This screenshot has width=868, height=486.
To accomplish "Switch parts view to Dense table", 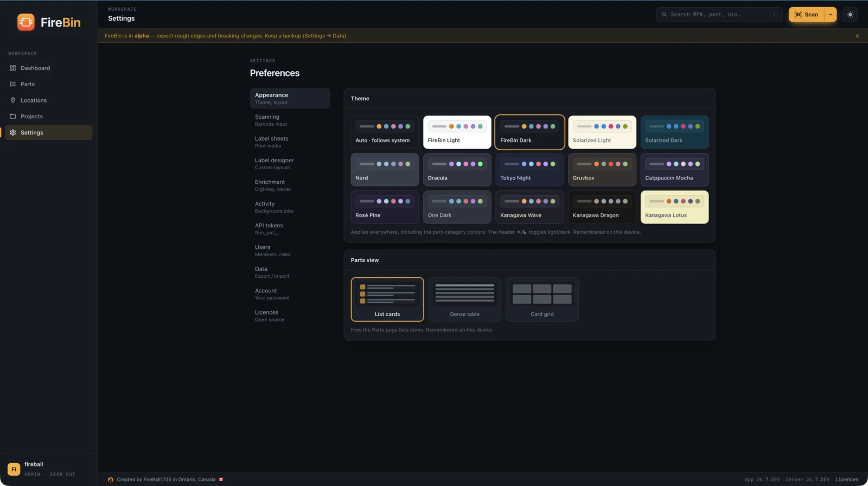I will click(x=465, y=299).
